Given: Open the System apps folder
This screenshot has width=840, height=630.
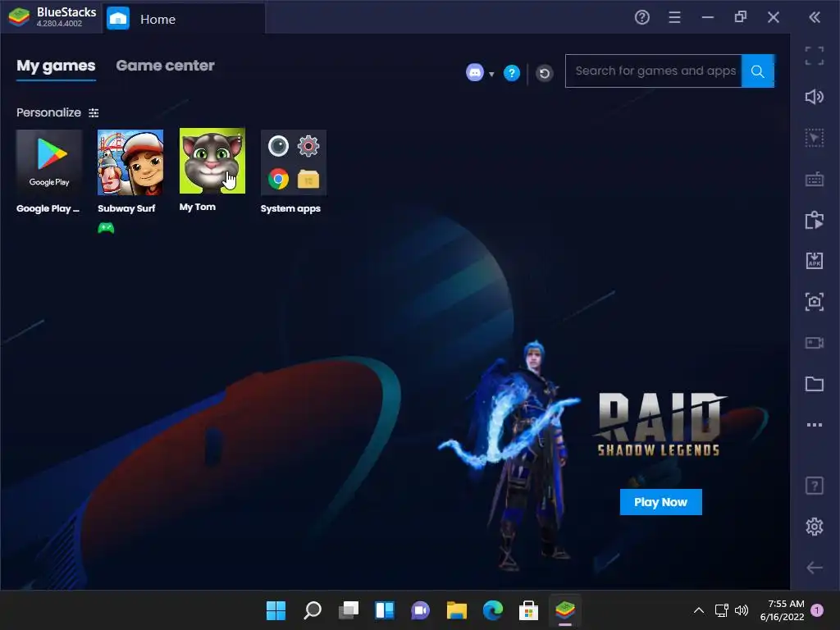Looking at the screenshot, I should [293, 162].
